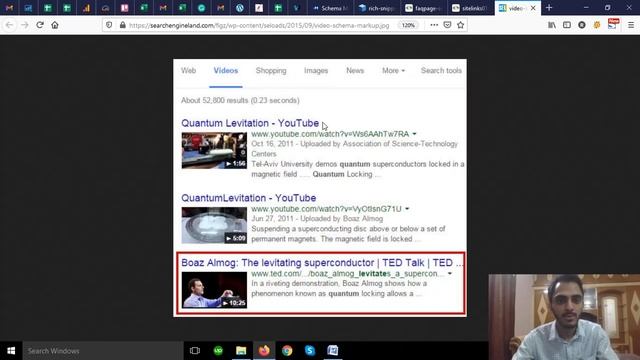
Task: Click the 6:09 superconducting disc video thumbnail
Action: point(214,225)
